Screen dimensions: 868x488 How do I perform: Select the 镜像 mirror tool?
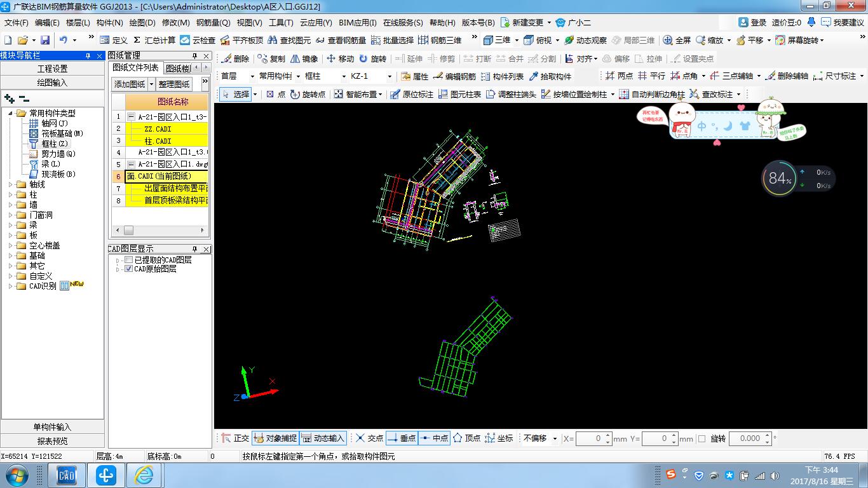coord(304,58)
